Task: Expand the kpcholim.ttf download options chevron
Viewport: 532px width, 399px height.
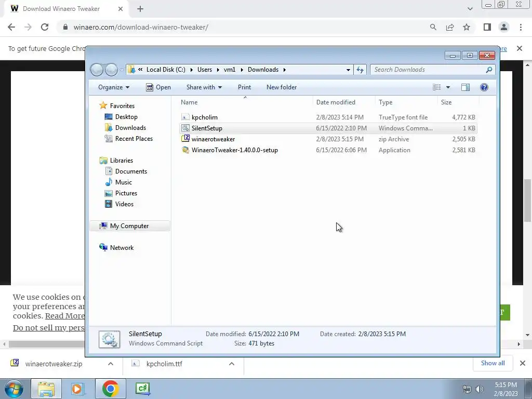Action: 232,364
